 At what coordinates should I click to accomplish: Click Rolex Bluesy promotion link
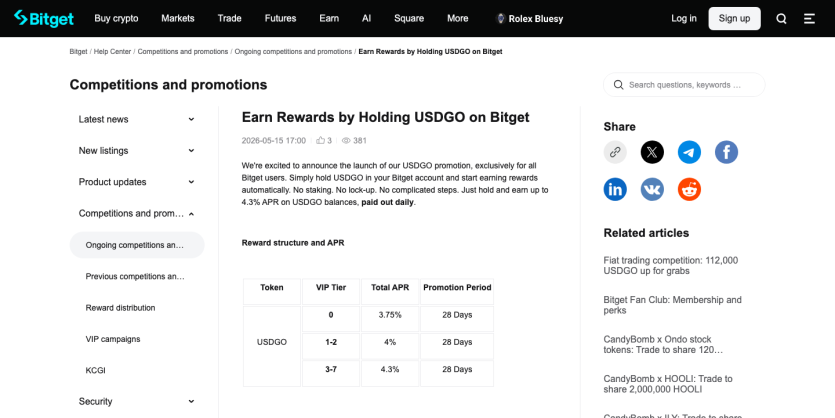point(529,19)
